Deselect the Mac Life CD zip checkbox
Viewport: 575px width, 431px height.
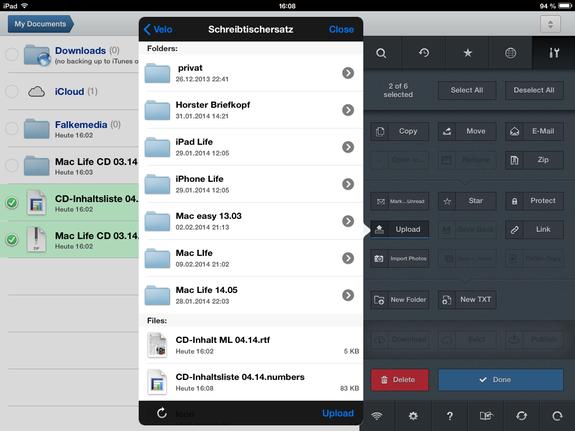click(x=12, y=240)
